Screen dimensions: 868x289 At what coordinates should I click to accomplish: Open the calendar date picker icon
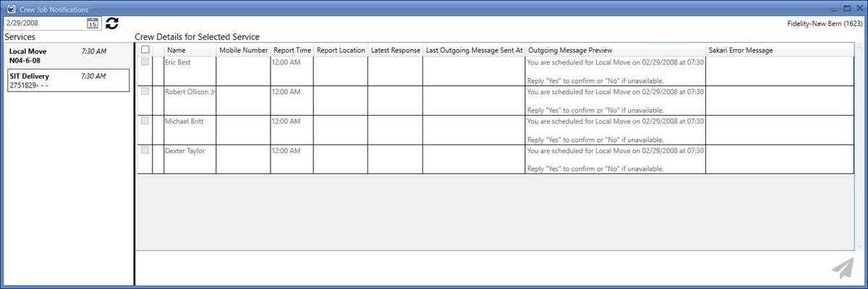click(93, 23)
